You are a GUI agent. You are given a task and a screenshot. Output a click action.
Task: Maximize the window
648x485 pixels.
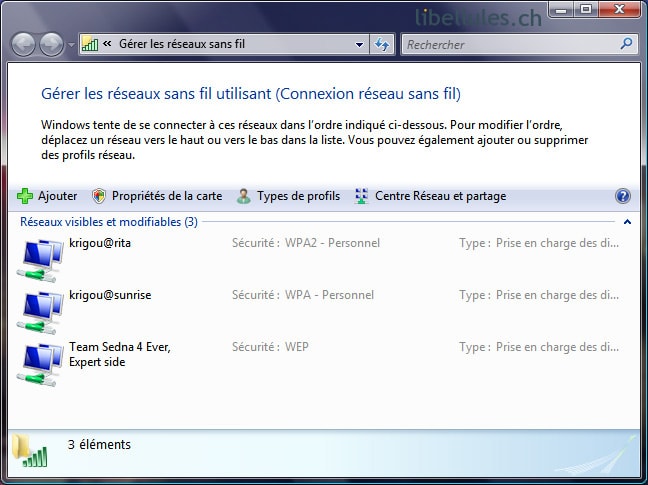tap(586, 9)
